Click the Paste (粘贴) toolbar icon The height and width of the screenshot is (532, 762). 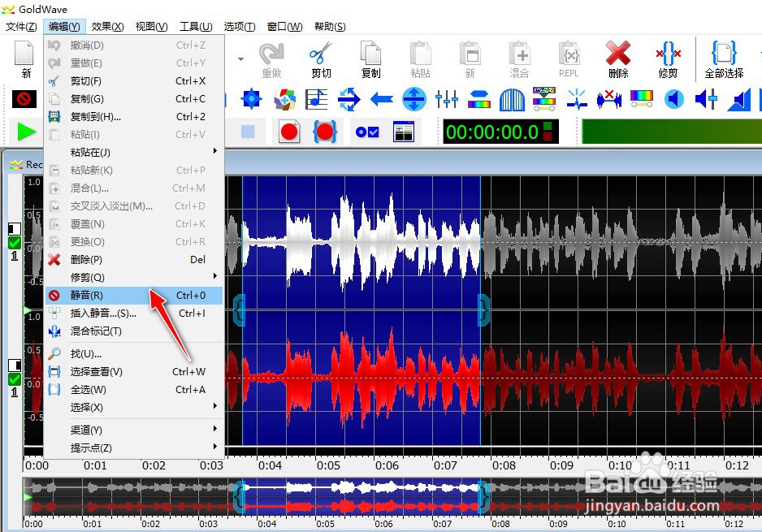[420, 59]
